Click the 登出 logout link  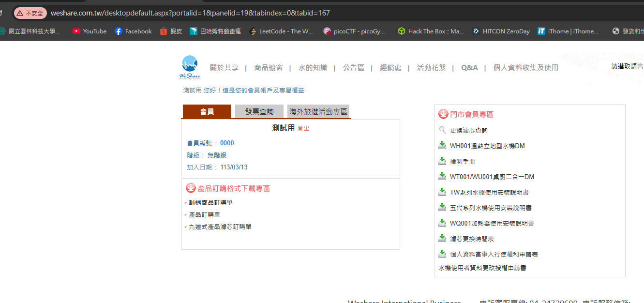click(x=303, y=129)
